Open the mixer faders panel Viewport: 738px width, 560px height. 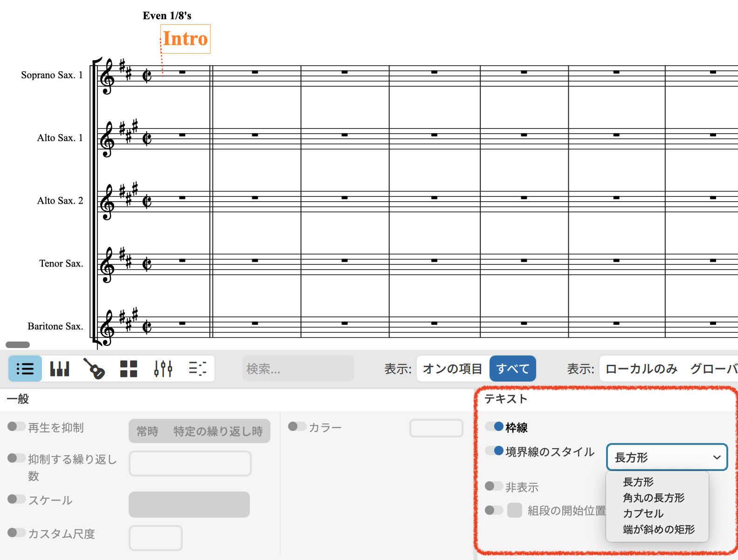(x=163, y=369)
